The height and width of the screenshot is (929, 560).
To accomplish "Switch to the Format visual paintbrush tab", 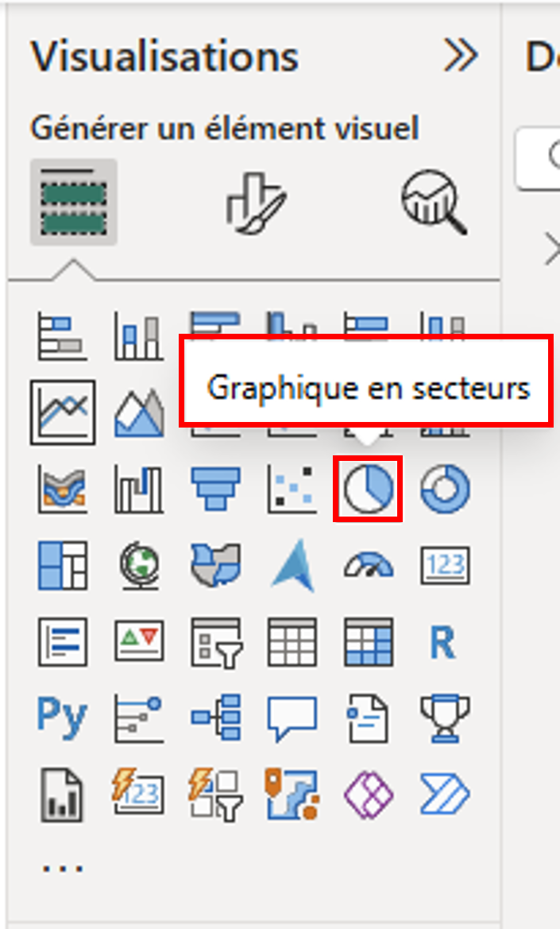I will pyautogui.click(x=256, y=203).
